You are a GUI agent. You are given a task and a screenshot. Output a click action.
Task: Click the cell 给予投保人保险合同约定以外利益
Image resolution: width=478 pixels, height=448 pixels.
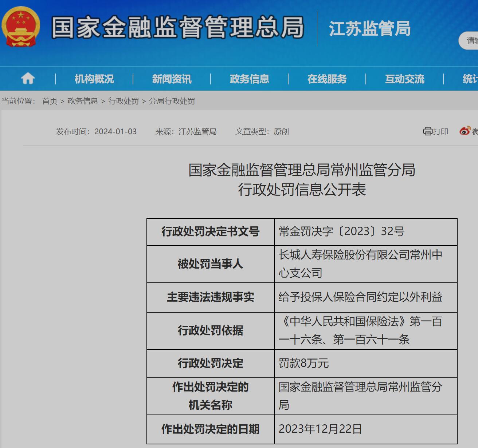366,297
